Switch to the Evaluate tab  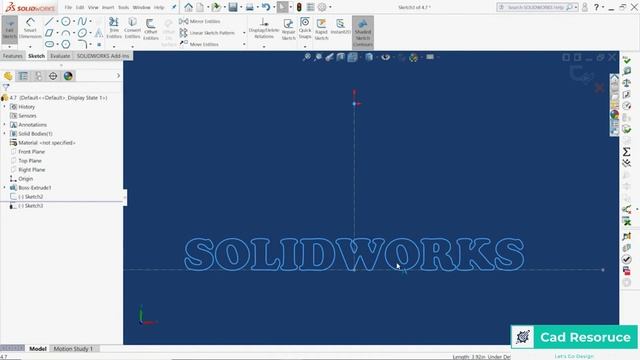click(60, 56)
